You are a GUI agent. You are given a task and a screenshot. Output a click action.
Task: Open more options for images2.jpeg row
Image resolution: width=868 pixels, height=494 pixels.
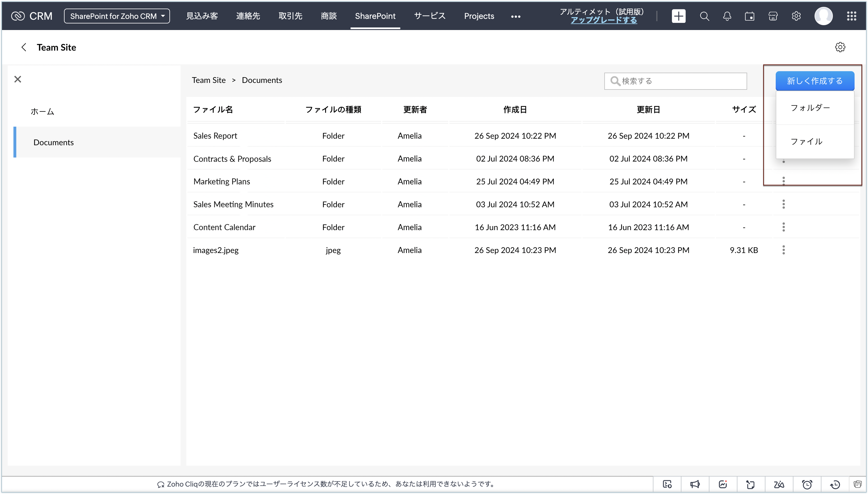tap(783, 250)
